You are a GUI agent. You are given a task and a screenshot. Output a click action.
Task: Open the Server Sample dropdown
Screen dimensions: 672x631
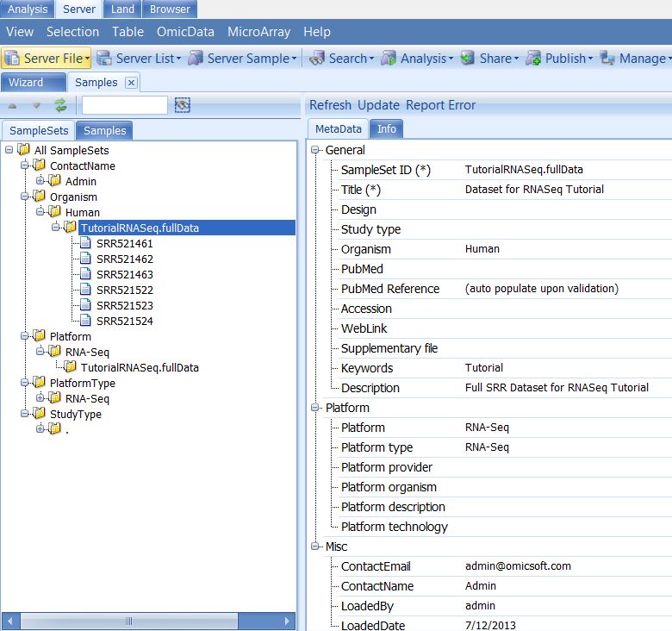point(294,59)
